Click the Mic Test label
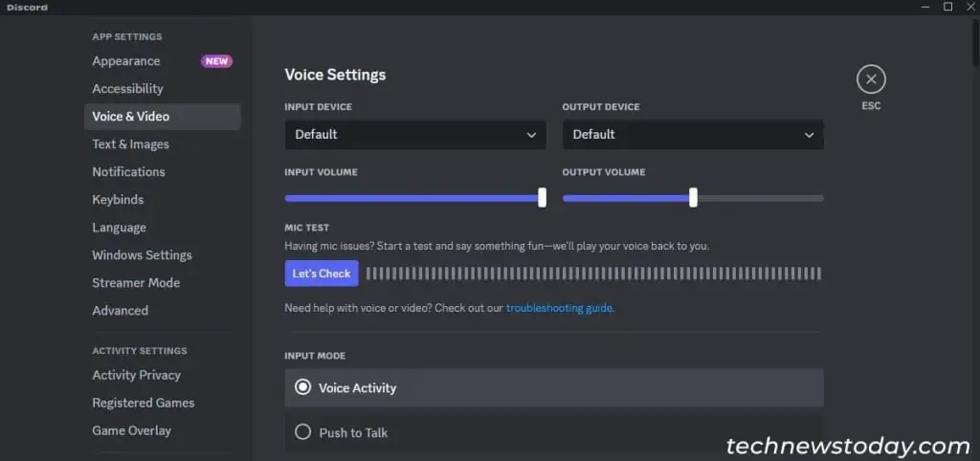 coord(307,228)
